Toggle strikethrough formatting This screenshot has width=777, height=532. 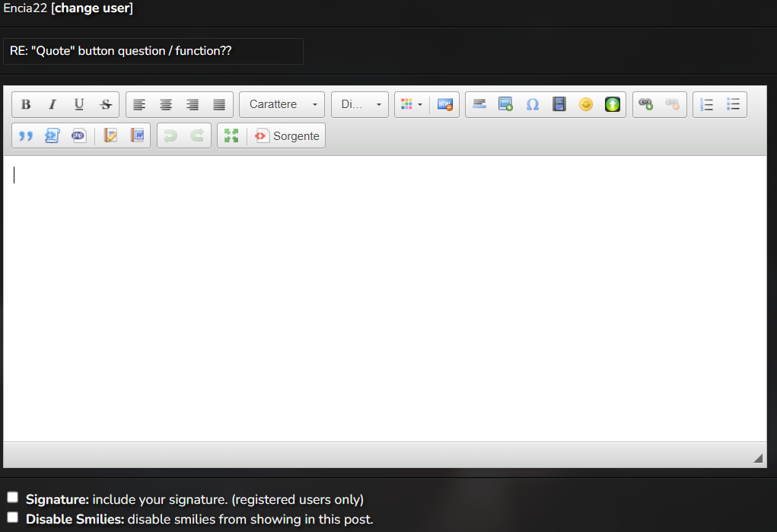tap(106, 104)
